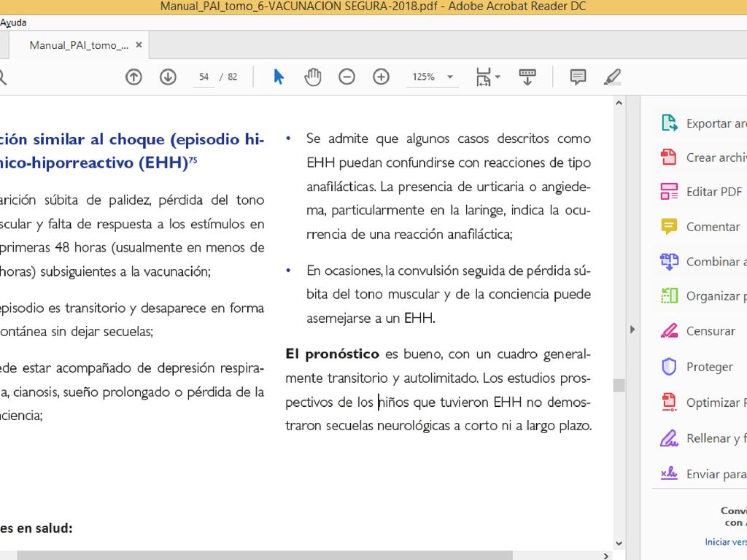Go to the previous page with the up arrow

134,77
